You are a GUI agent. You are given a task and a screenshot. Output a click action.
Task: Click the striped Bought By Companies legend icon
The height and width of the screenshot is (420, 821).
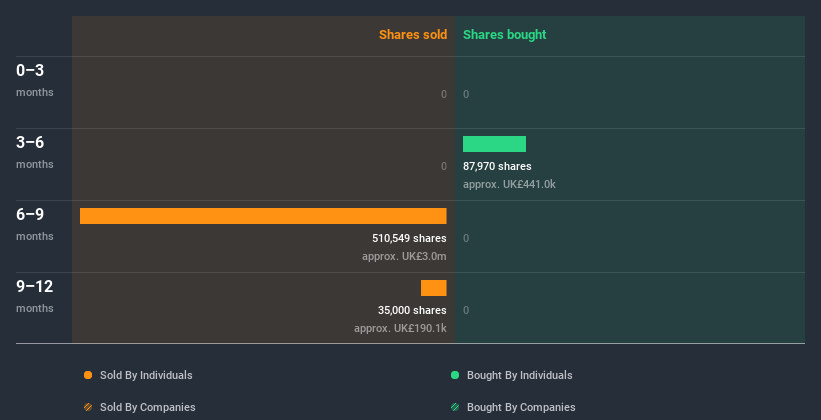point(455,407)
